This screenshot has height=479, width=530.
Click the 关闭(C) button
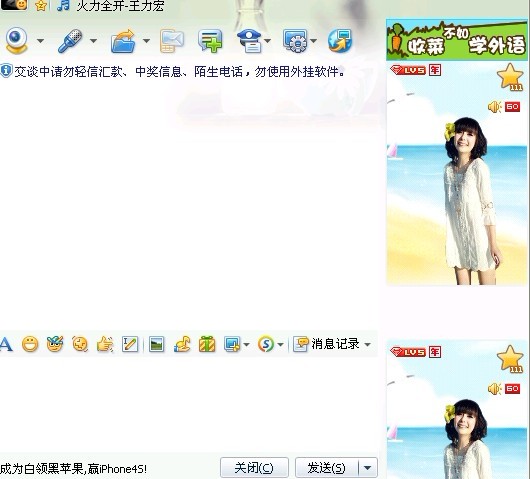(254, 468)
